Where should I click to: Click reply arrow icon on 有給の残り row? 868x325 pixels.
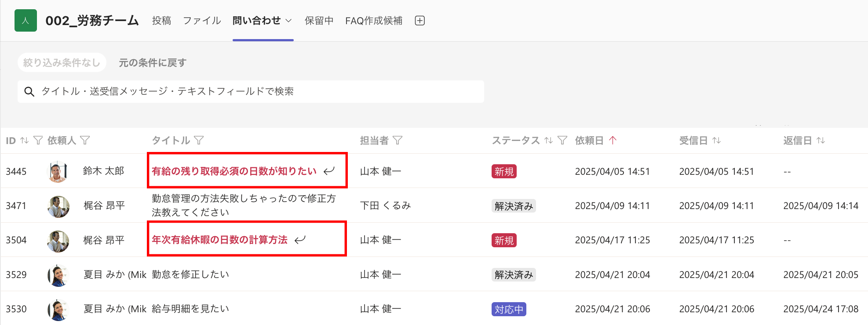pyautogui.click(x=329, y=171)
